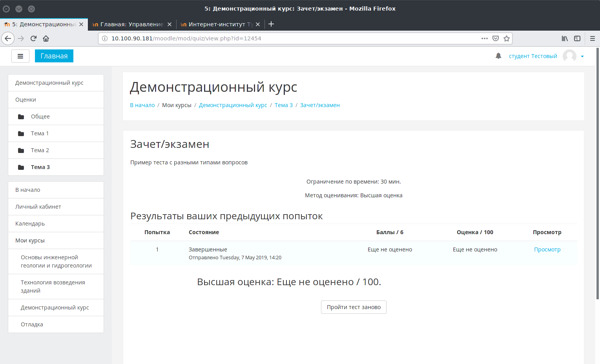This screenshot has width=600, height=364.
Task: Reload the current page
Action: pos(33,38)
